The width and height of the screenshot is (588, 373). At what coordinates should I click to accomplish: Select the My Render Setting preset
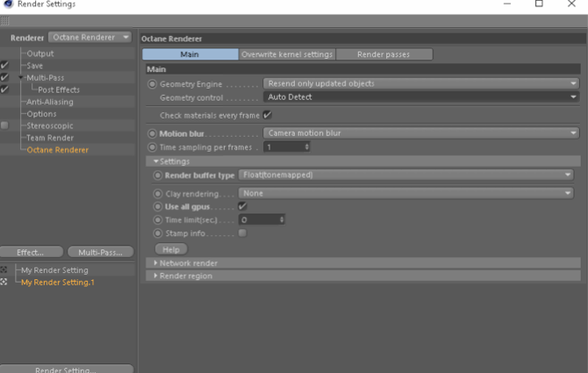54,270
